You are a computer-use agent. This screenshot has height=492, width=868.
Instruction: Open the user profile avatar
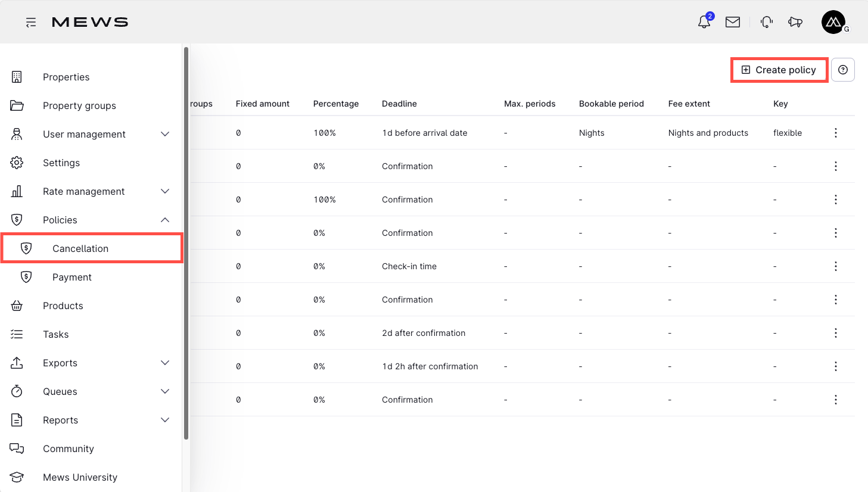833,22
